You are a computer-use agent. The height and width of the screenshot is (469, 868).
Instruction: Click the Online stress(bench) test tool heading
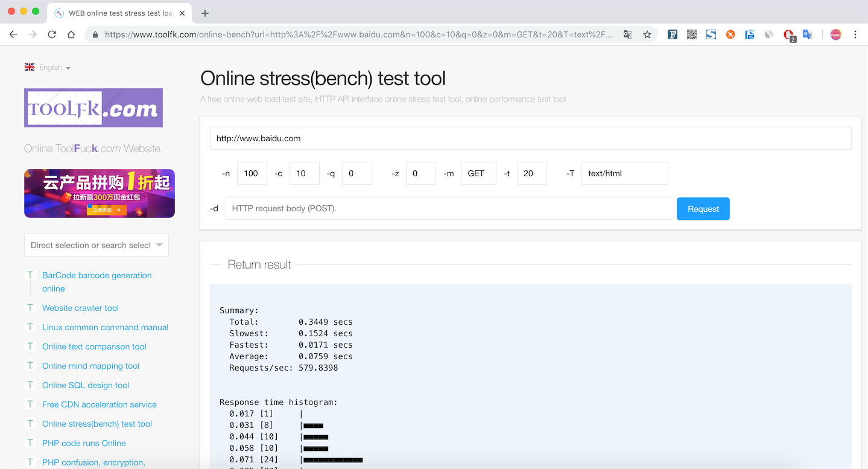323,78
